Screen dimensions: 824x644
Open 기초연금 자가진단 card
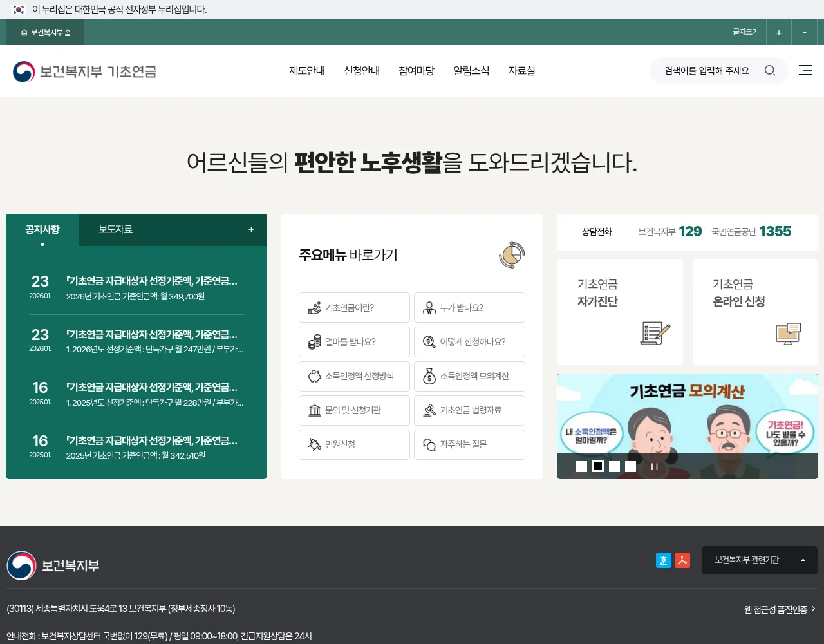(620, 312)
